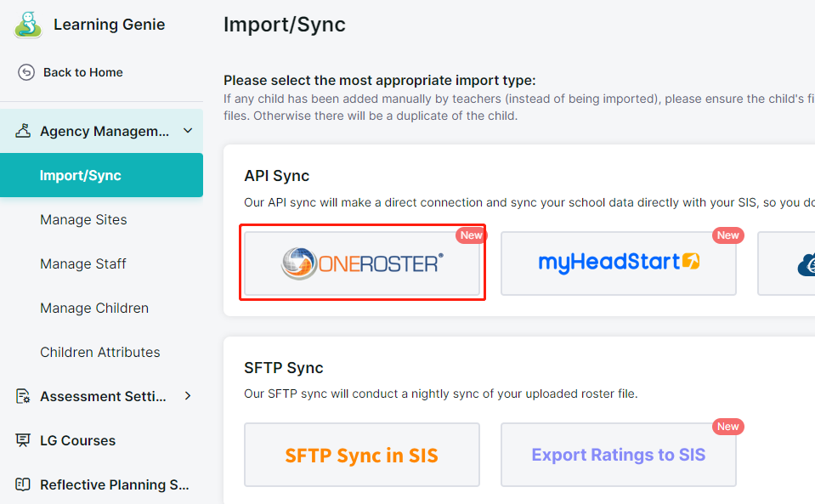Select SFTP Sync in SIS
The width and height of the screenshot is (815, 504).
pyautogui.click(x=362, y=455)
